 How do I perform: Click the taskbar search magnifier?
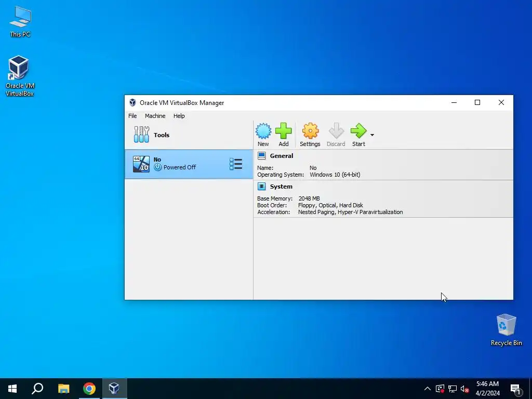[37, 389]
